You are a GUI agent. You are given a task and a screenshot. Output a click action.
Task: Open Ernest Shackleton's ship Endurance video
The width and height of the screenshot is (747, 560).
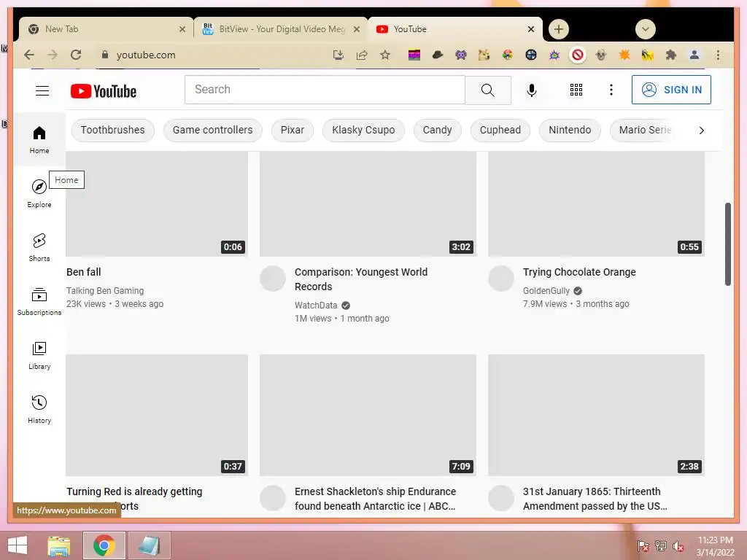376,499
